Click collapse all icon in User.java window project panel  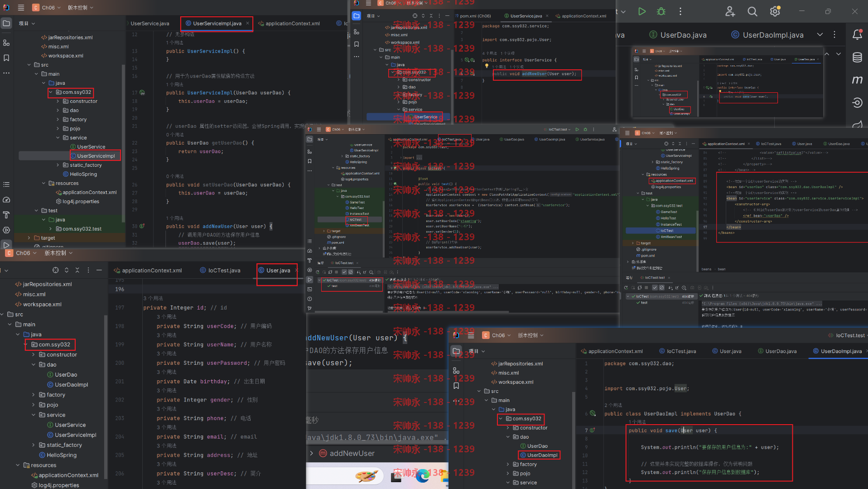tap(77, 270)
